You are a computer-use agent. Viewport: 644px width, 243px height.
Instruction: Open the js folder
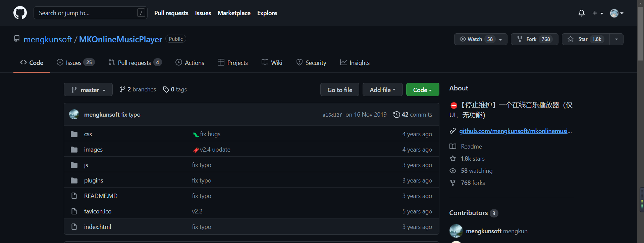click(x=86, y=165)
